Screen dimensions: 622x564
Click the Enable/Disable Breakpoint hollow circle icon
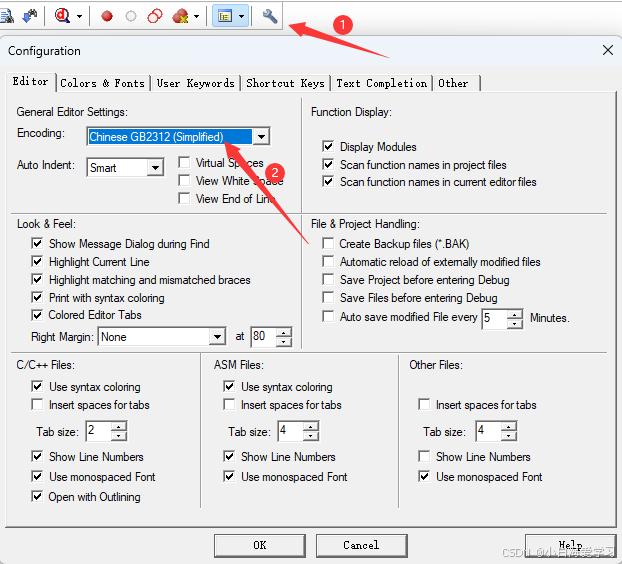click(x=131, y=16)
